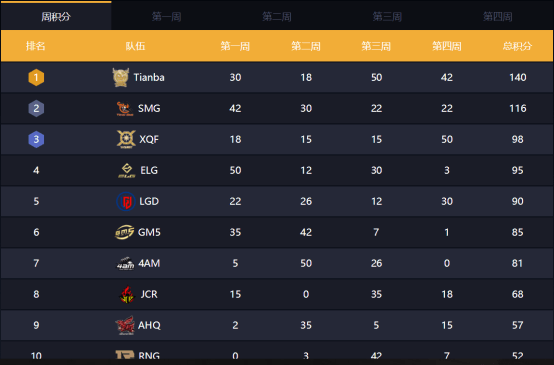Click the 排名 column header

coord(36,46)
